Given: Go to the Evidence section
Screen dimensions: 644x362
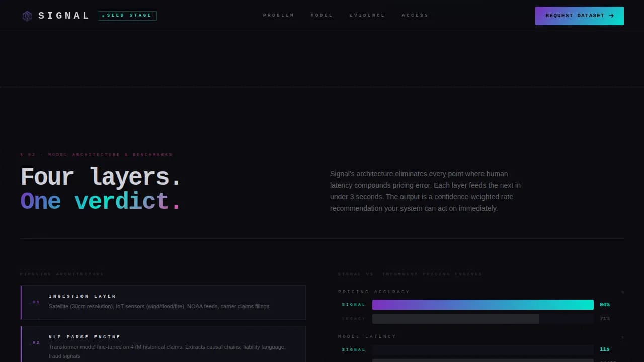Looking at the screenshot, I should tap(367, 15).
